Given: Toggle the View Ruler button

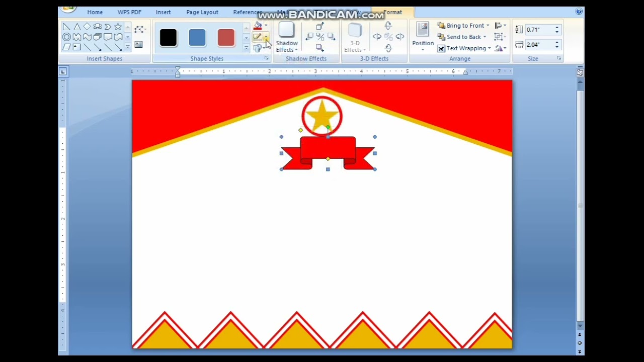Looking at the screenshot, I should [580, 72].
